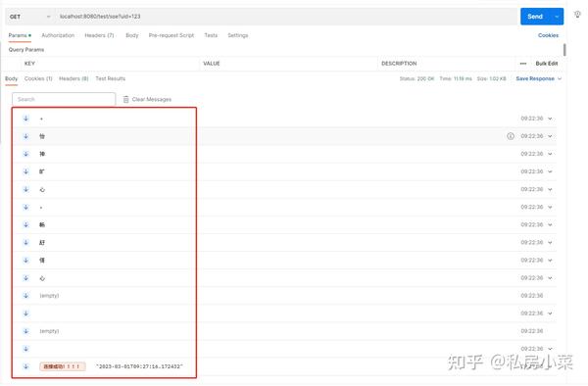Click the three-dots options icon near Bulk Edit

pos(523,64)
